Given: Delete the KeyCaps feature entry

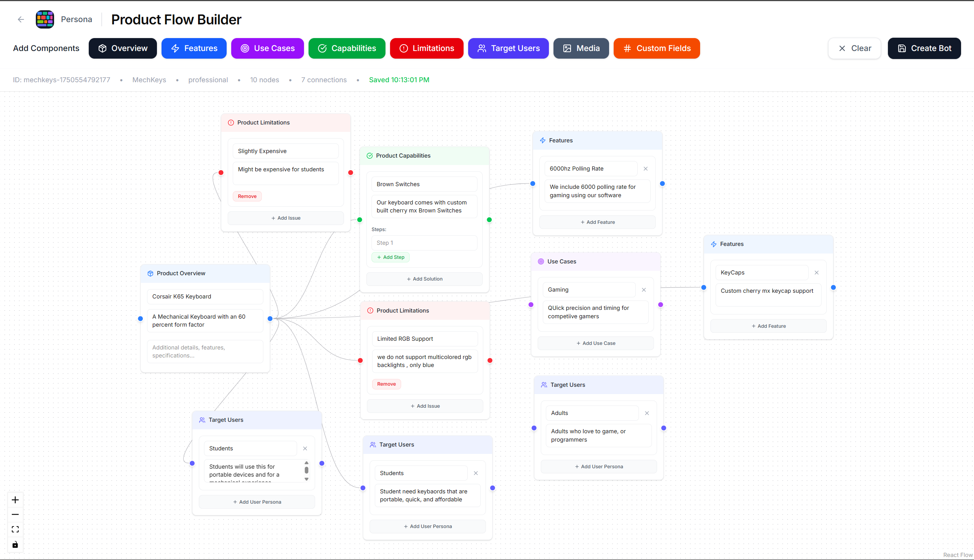Looking at the screenshot, I should 816,272.
